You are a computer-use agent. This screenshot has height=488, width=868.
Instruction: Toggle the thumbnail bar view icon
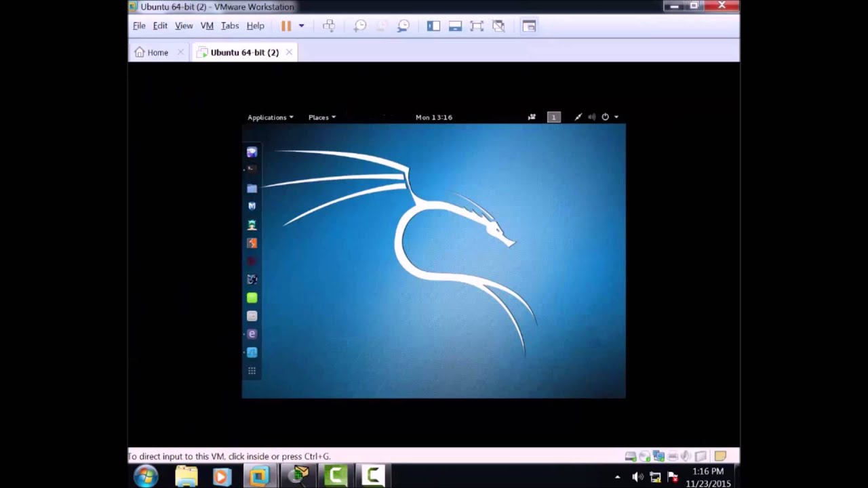coord(455,26)
